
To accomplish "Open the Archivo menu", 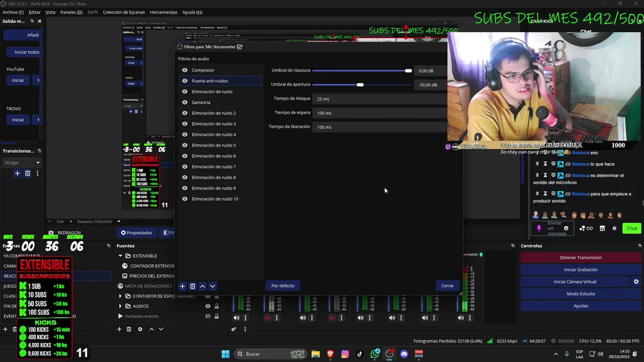I will pyautogui.click(x=13, y=12).
